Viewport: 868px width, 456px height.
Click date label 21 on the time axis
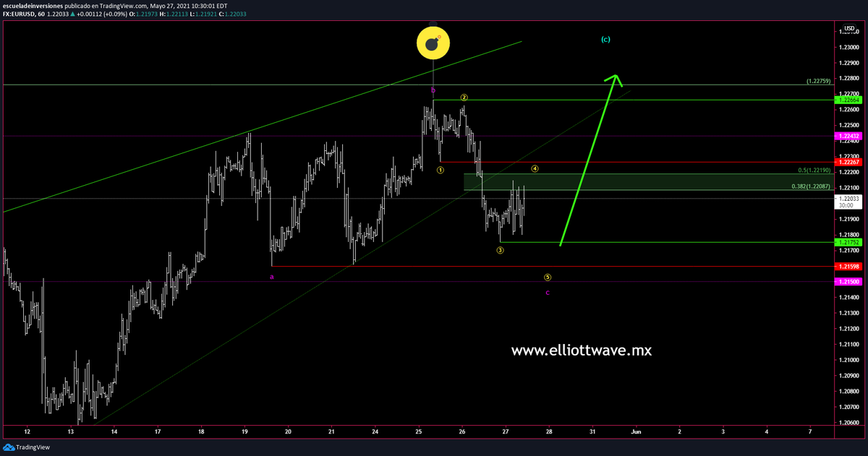pyautogui.click(x=331, y=431)
